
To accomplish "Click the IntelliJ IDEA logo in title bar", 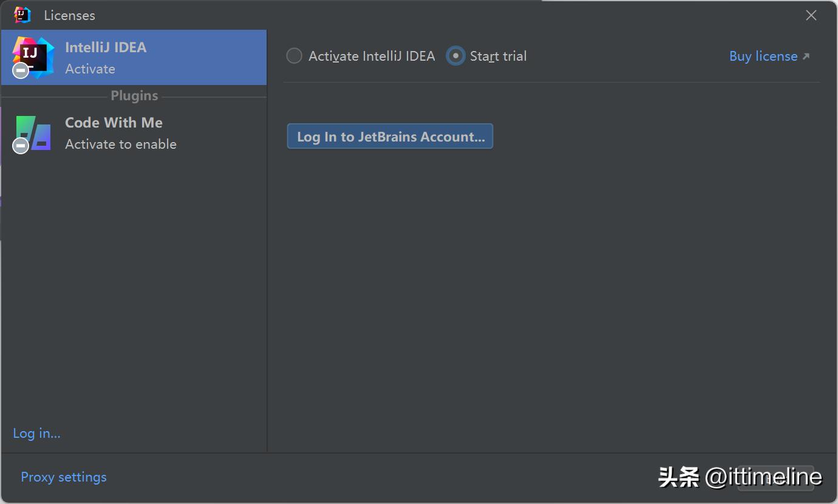I will coord(22,15).
